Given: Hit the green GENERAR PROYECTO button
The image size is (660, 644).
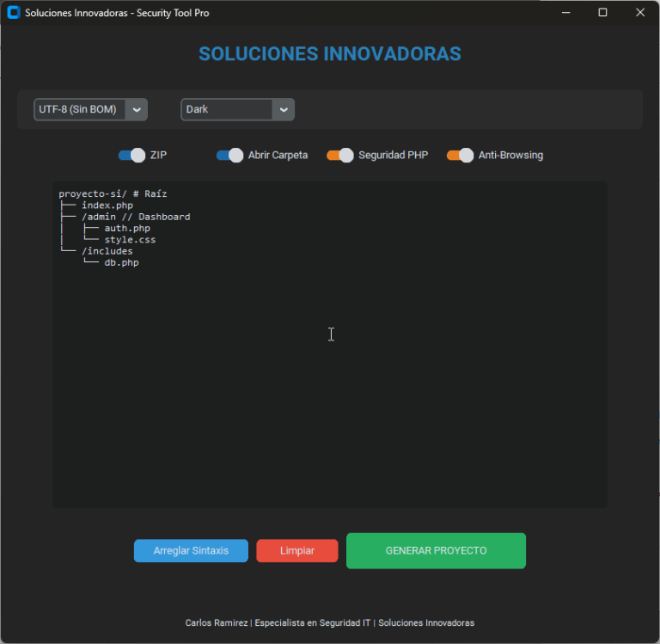Looking at the screenshot, I should tap(436, 551).
